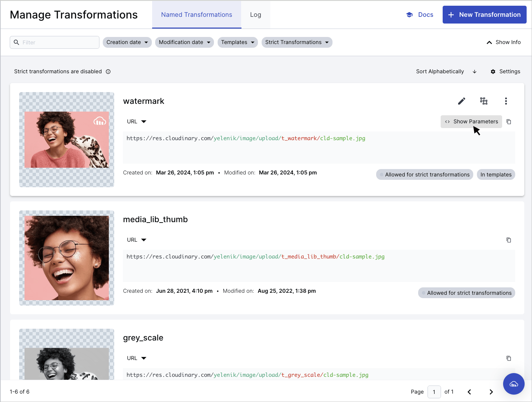This screenshot has height=402, width=532.
Task: Open the watermark transformation hierarchy icon
Action: 484,101
